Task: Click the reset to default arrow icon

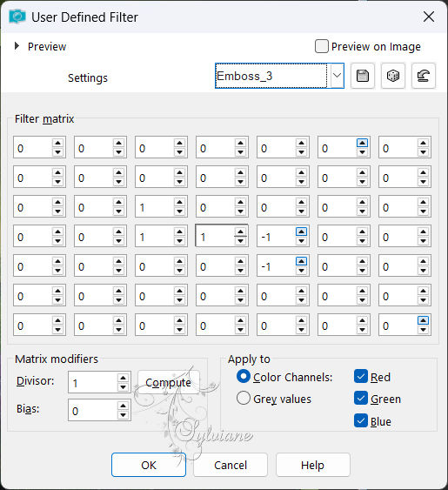Action: pyautogui.click(x=423, y=76)
